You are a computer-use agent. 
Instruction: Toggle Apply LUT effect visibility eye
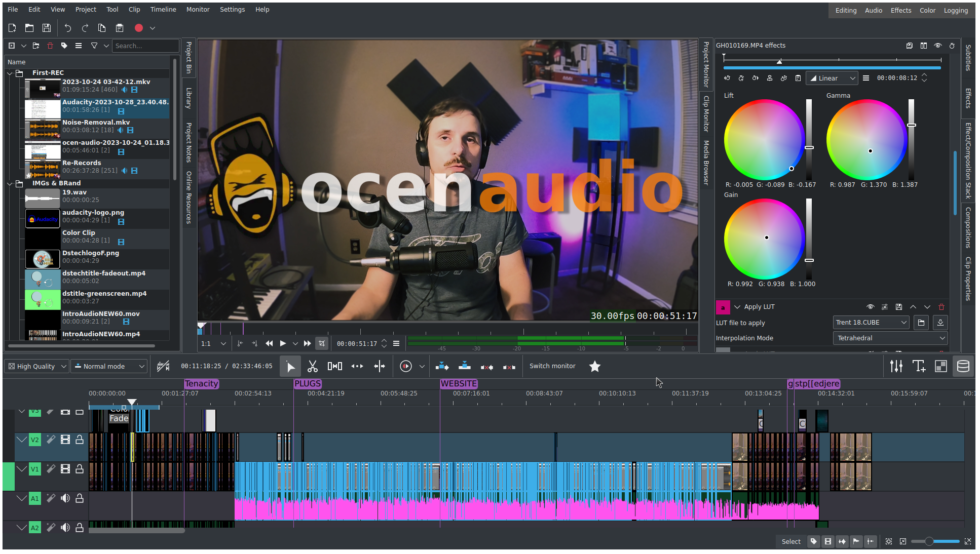pos(871,307)
